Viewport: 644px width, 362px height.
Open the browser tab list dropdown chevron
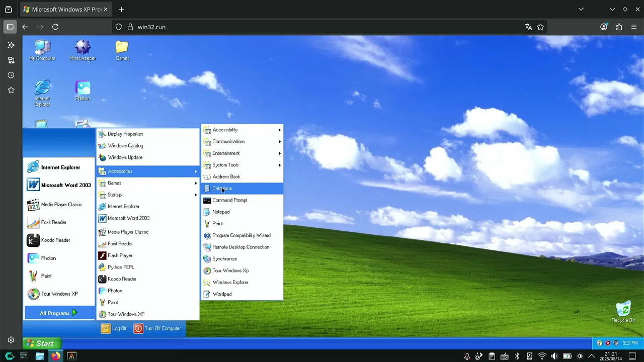click(581, 10)
